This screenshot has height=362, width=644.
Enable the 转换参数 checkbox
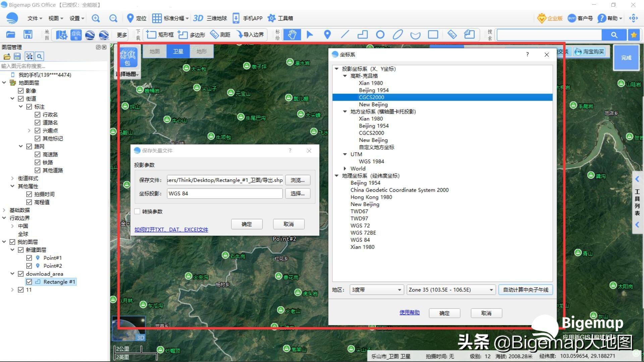tap(137, 212)
